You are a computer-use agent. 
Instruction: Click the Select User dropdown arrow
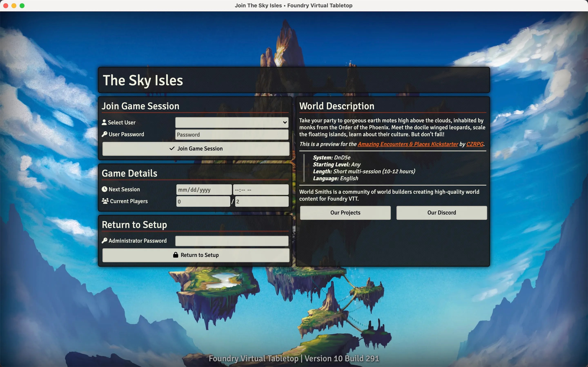pos(285,123)
